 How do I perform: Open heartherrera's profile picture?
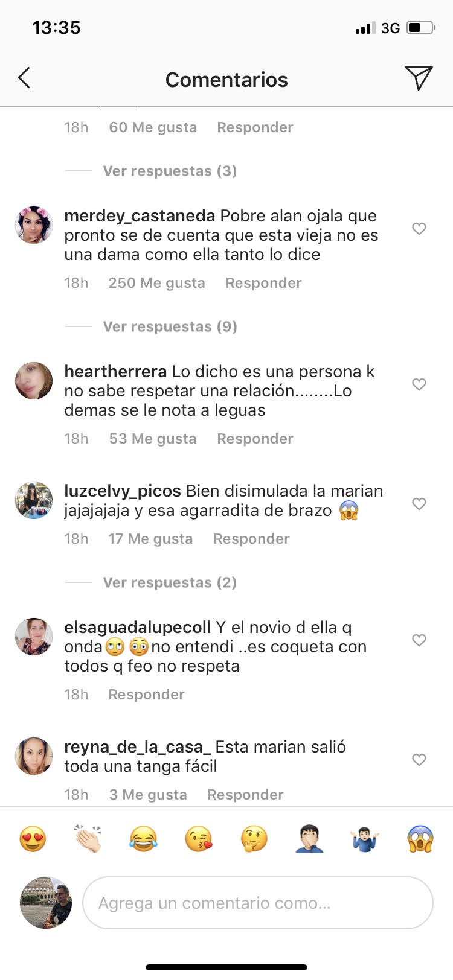(34, 381)
